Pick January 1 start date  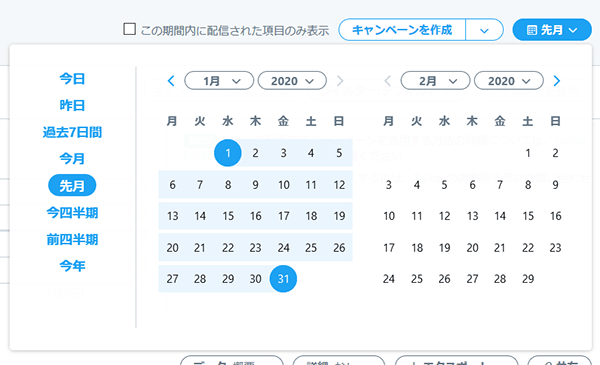click(x=228, y=153)
